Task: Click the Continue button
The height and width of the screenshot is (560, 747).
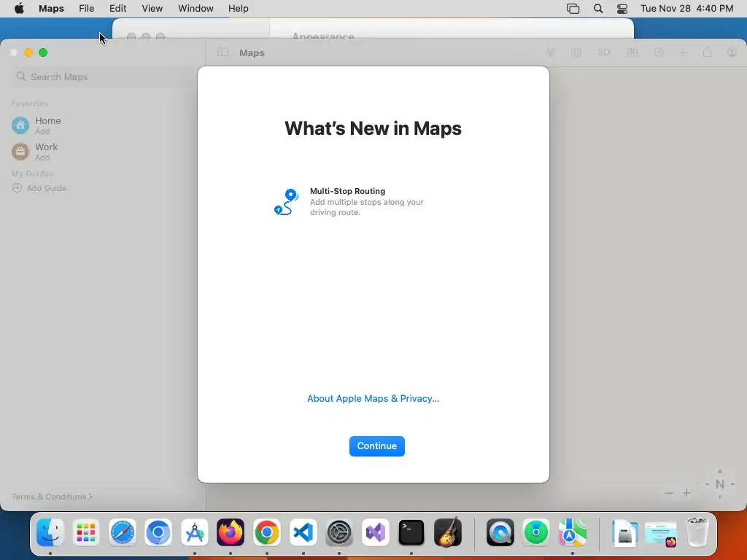Action: [377, 446]
